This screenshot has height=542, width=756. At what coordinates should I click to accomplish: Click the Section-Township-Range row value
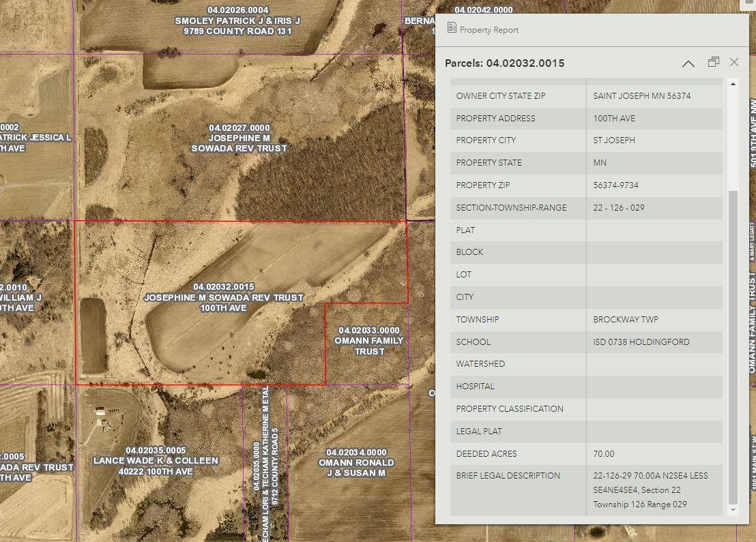tap(618, 207)
